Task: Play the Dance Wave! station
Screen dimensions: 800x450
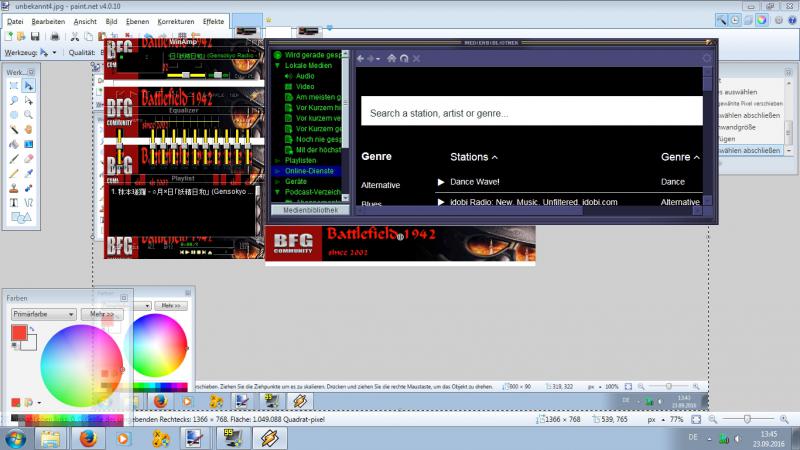Action: click(441, 182)
